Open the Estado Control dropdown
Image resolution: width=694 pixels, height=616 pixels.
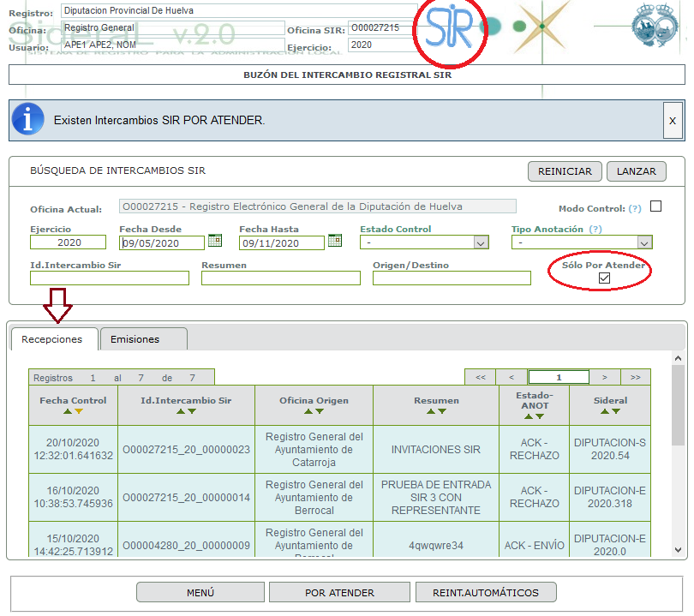pos(424,242)
